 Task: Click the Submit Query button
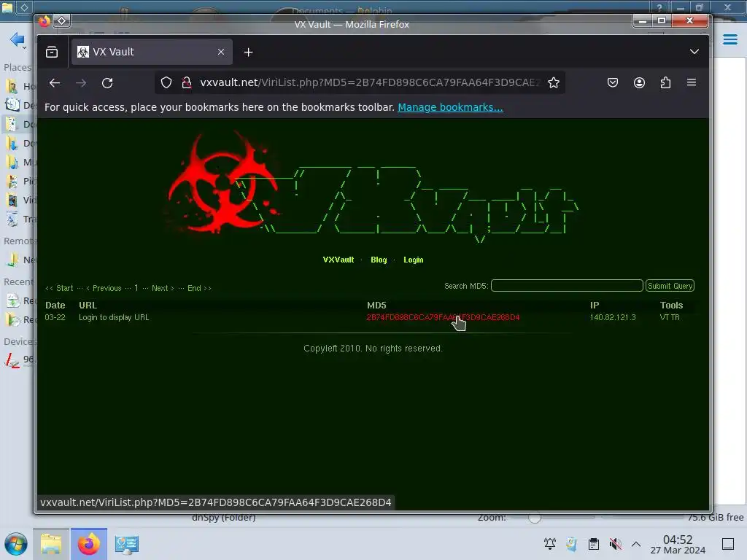tap(670, 286)
